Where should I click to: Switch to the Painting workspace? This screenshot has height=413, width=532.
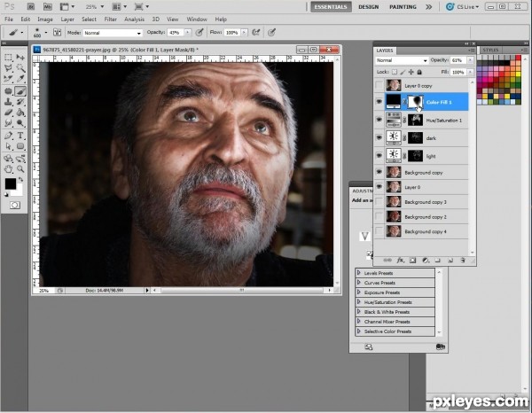coord(403,7)
